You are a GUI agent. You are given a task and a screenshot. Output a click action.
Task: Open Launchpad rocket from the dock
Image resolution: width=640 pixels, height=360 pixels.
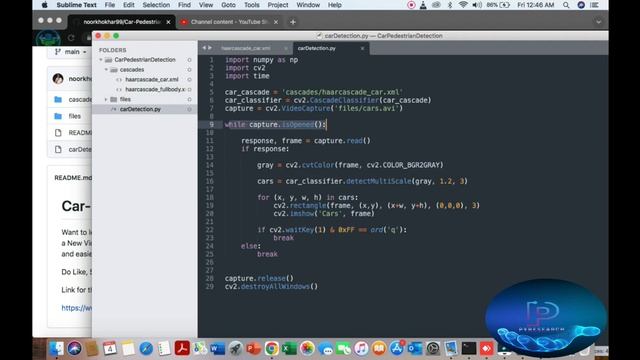[236, 348]
